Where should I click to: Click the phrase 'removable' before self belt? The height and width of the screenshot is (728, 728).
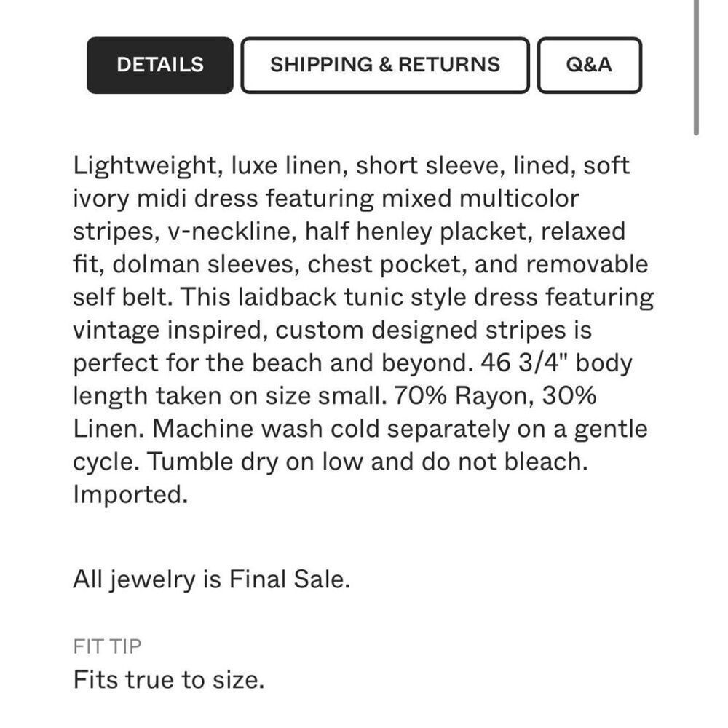[x=587, y=264]
